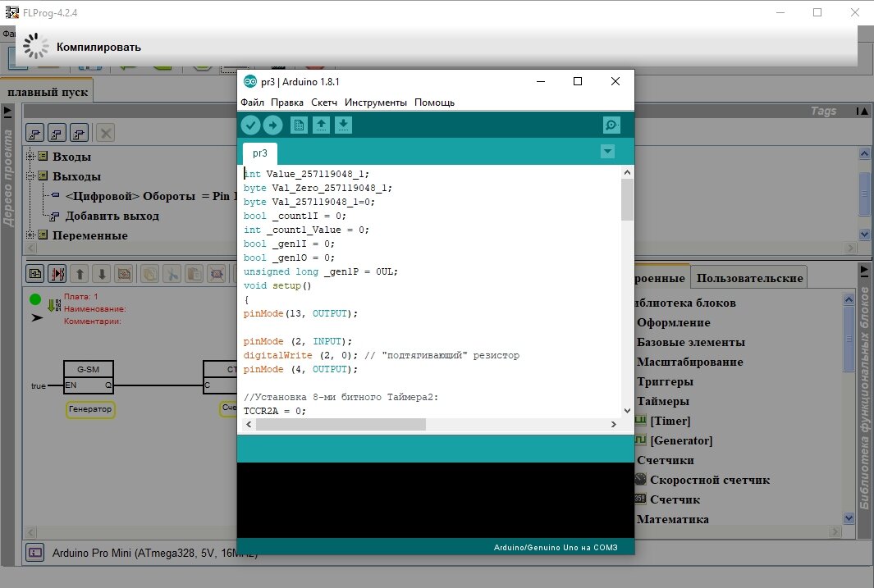Collapse the block library panel arrow

click(864, 270)
